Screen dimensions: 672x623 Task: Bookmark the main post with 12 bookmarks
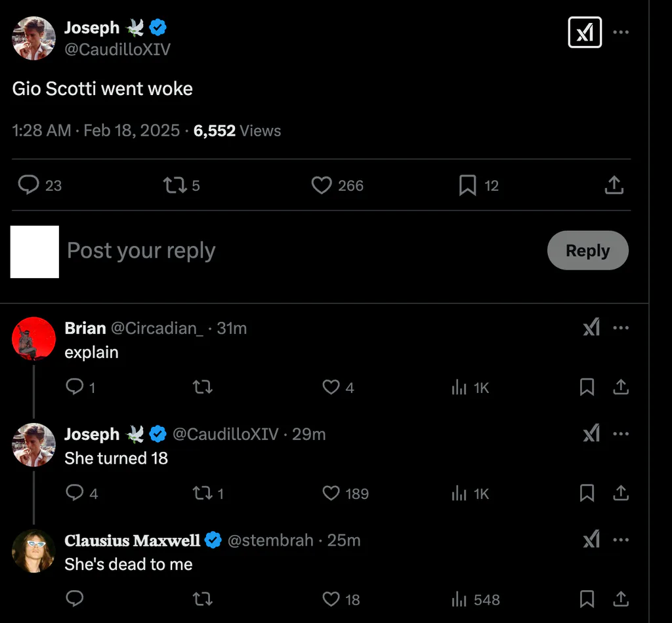[467, 186]
